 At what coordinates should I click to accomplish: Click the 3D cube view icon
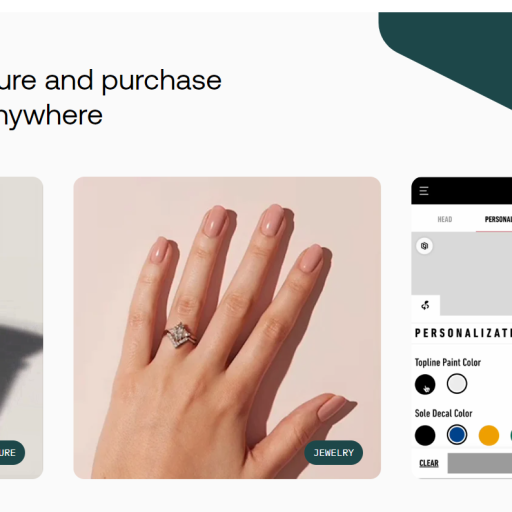(424, 246)
